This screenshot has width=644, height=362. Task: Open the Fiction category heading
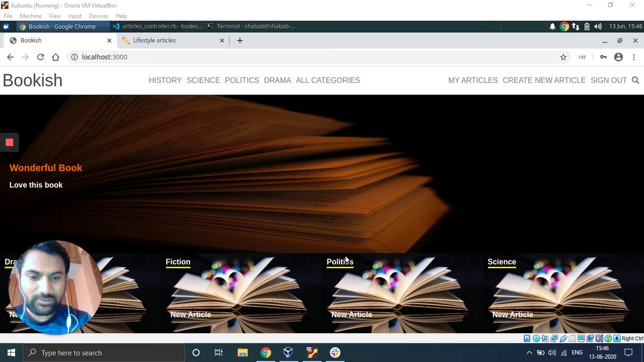point(178,262)
